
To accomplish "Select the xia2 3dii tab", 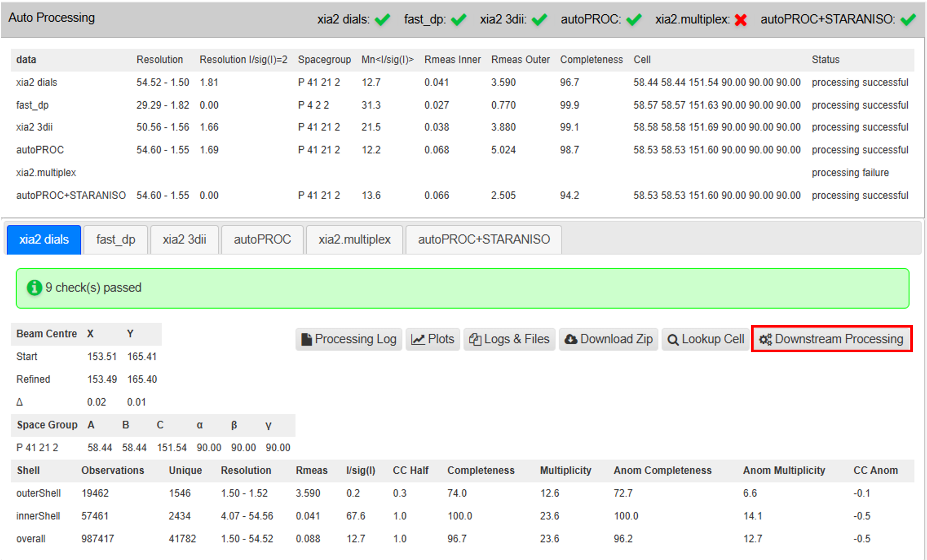I will [184, 239].
